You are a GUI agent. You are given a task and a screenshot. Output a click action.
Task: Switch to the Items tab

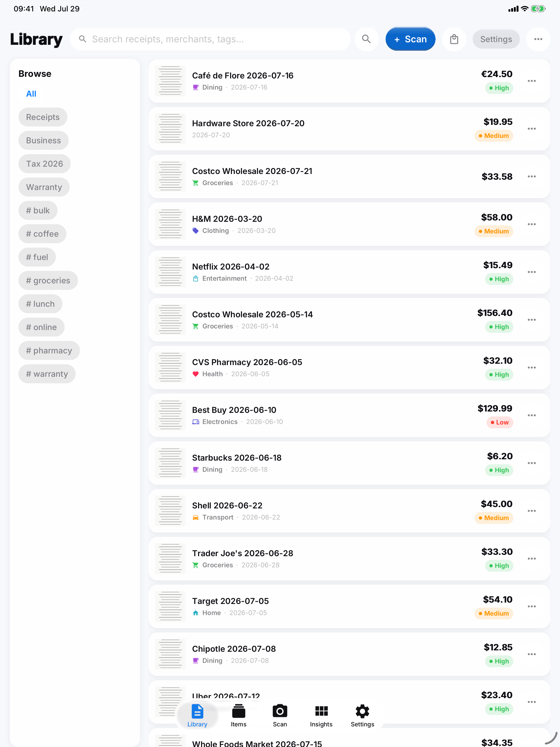pyautogui.click(x=239, y=716)
